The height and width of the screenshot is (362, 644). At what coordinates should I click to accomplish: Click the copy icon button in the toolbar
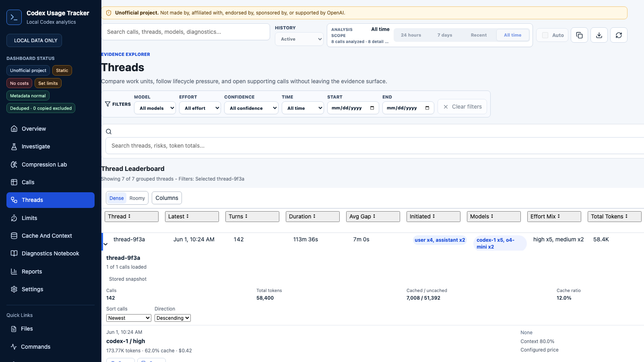(x=579, y=35)
